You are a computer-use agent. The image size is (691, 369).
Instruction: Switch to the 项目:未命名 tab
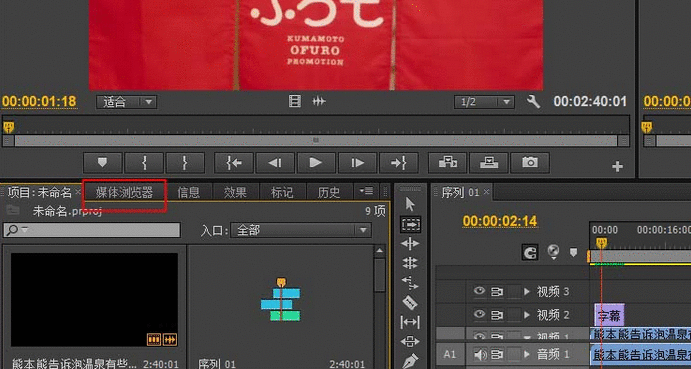tap(40, 192)
